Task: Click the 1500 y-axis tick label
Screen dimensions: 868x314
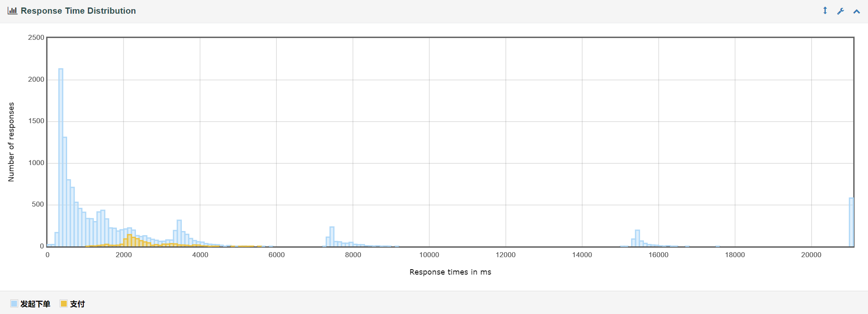Action: point(36,121)
